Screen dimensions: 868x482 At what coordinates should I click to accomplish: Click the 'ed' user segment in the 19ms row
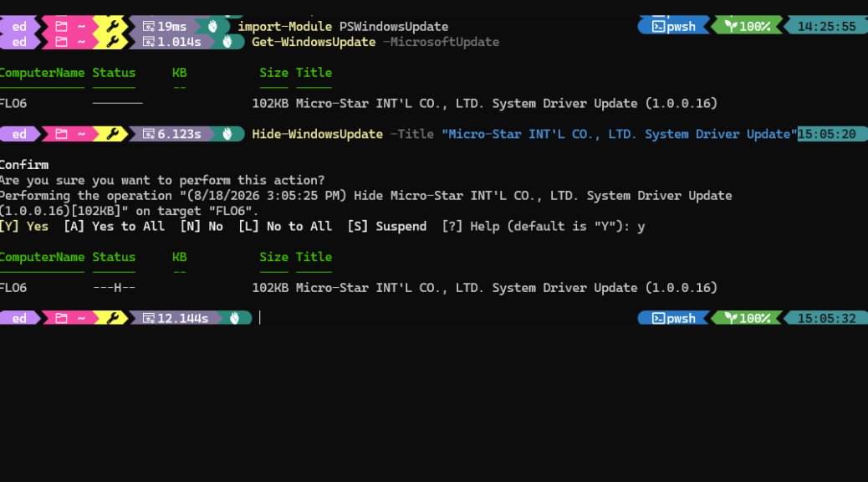click(x=19, y=27)
